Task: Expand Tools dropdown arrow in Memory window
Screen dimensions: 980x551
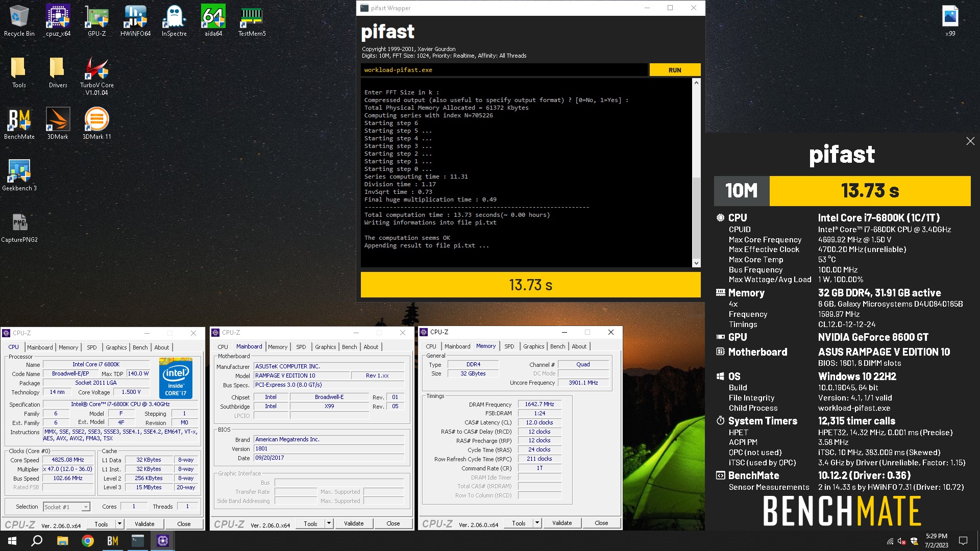Action: (x=537, y=523)
